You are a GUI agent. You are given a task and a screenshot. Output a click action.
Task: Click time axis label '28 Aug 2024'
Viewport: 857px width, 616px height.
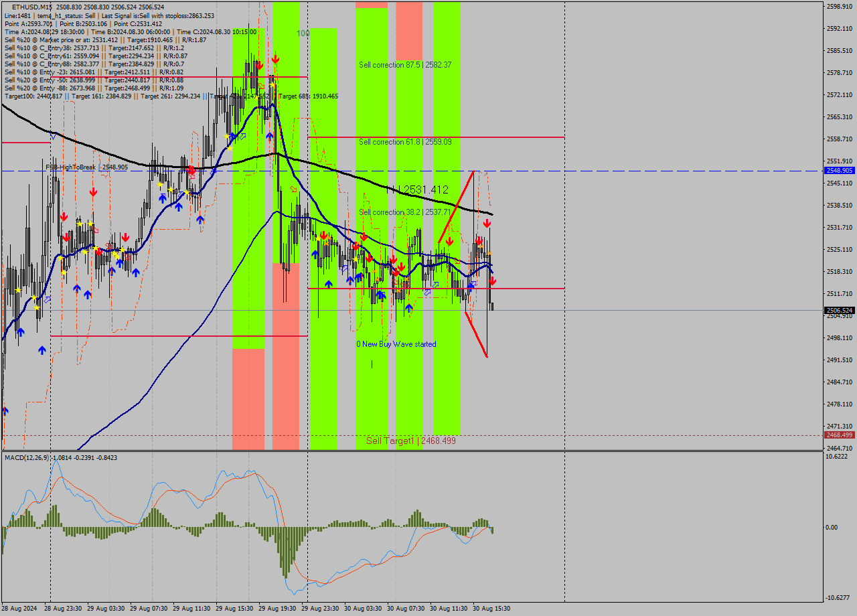coord(19,609)
